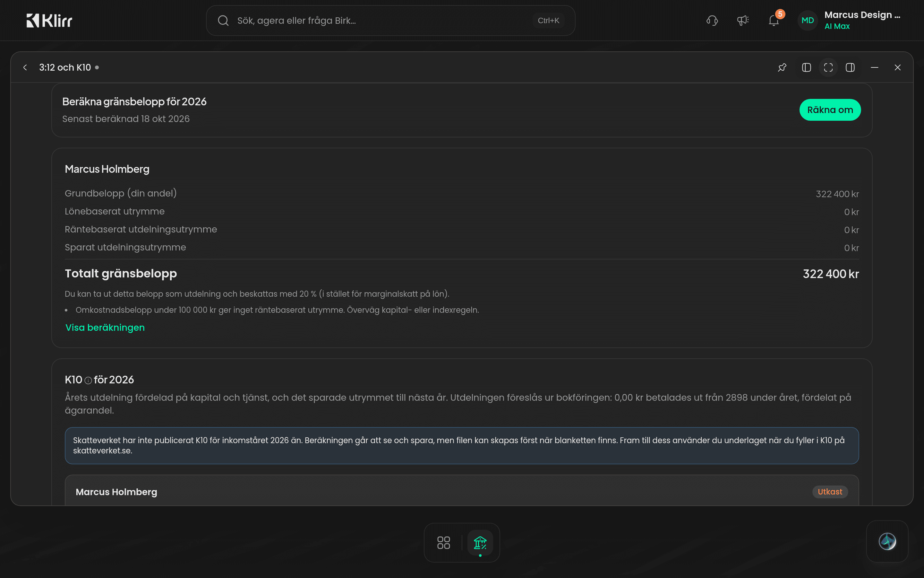The image size is (924, 578).
Task: Click the Ctrl+K shortcut hint
Action: (548, 21)
